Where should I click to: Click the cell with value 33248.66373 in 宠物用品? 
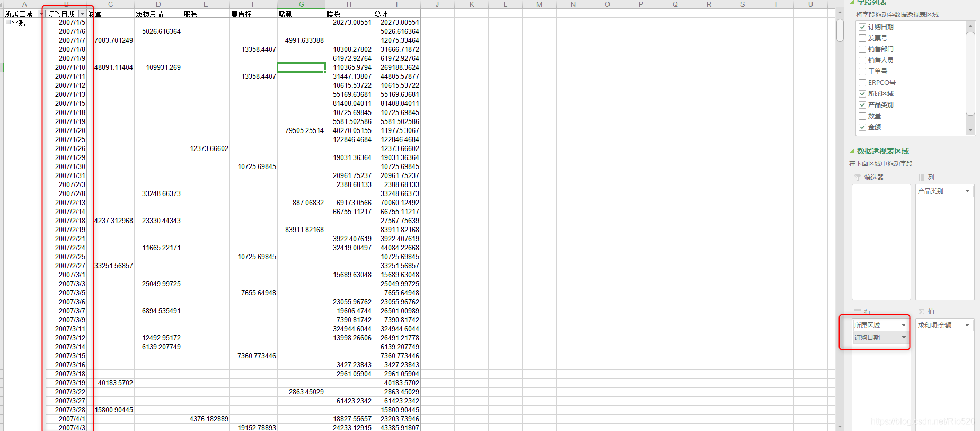[x=158, y=194]
